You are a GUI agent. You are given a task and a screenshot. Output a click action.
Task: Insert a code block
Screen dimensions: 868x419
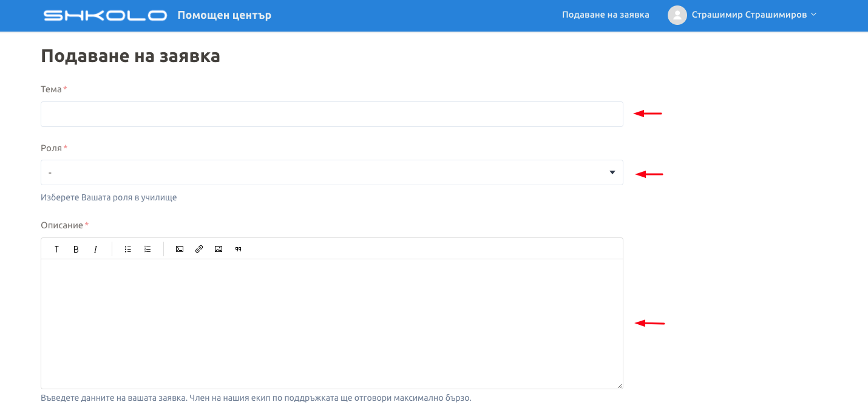pyautogui.click(x=180, y=249)
